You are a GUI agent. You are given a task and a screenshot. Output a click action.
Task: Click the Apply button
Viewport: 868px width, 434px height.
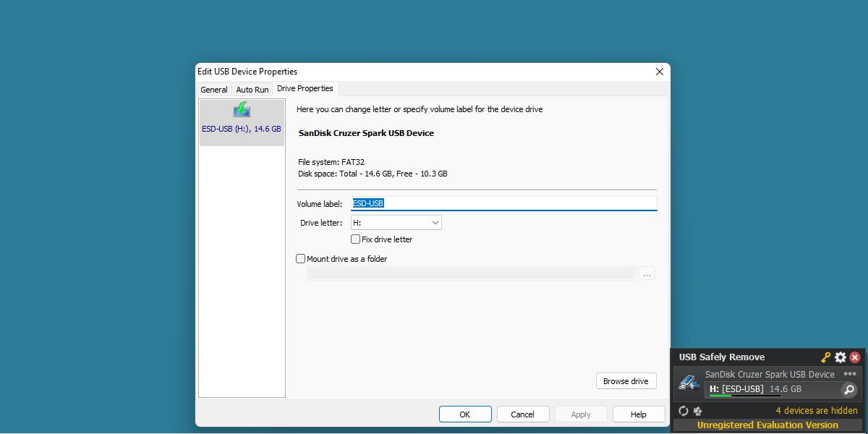coord(581,414)
